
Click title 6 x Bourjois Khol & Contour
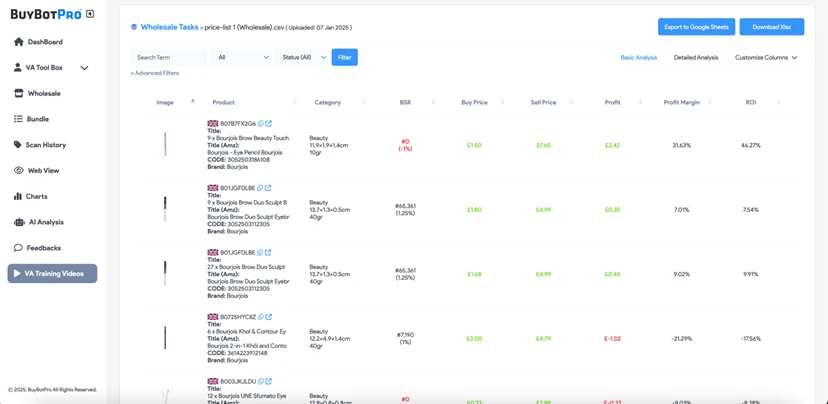pyautogui.click(x=247, y=331)
